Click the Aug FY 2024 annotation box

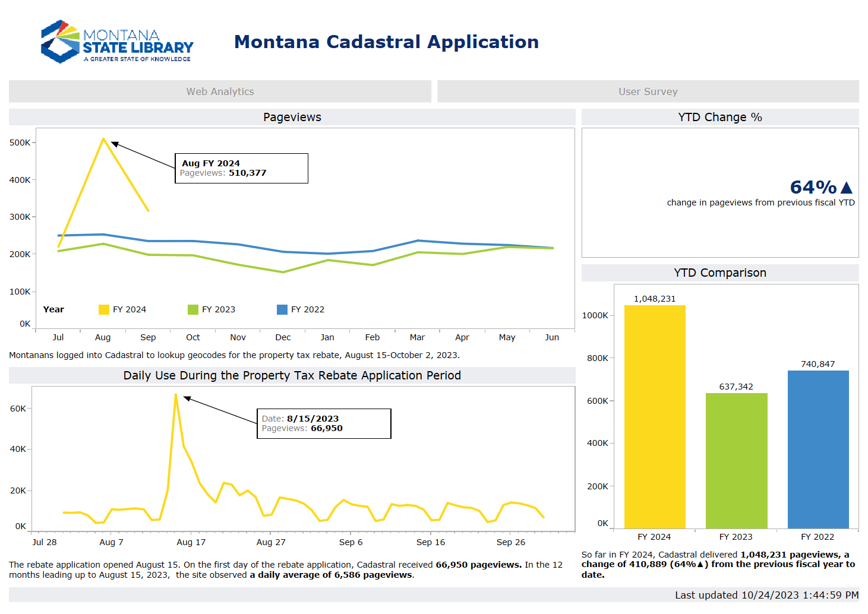pyautogui.click(x=241, y=168)
